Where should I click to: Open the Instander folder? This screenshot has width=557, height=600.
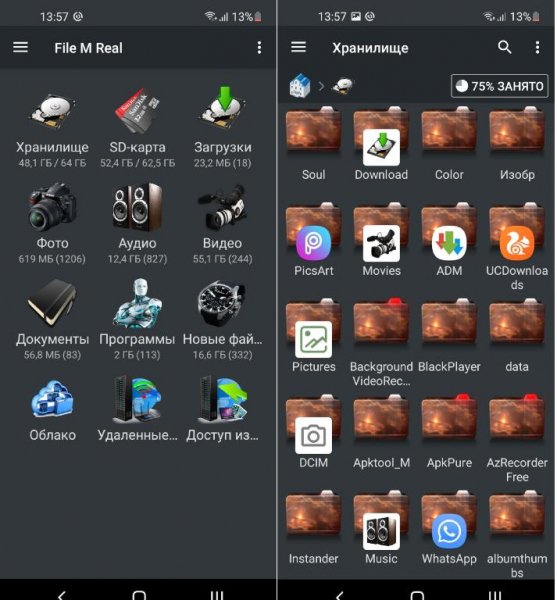[x=314, y=516]
